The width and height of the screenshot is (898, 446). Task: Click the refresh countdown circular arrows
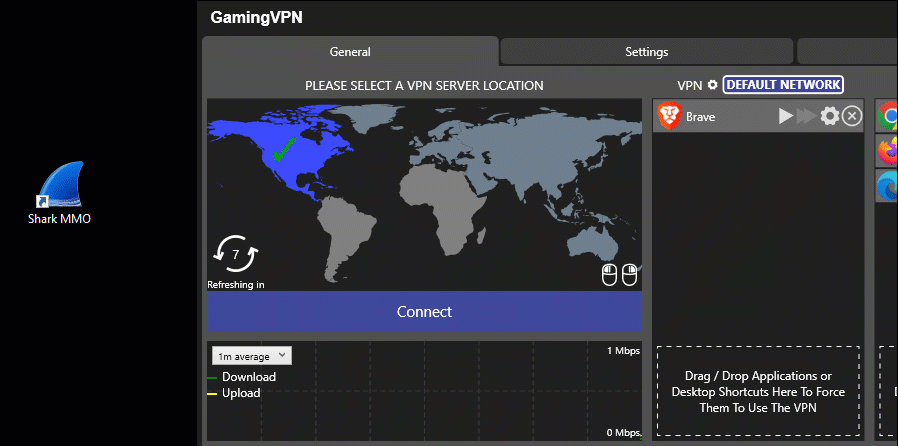point(236,256)
